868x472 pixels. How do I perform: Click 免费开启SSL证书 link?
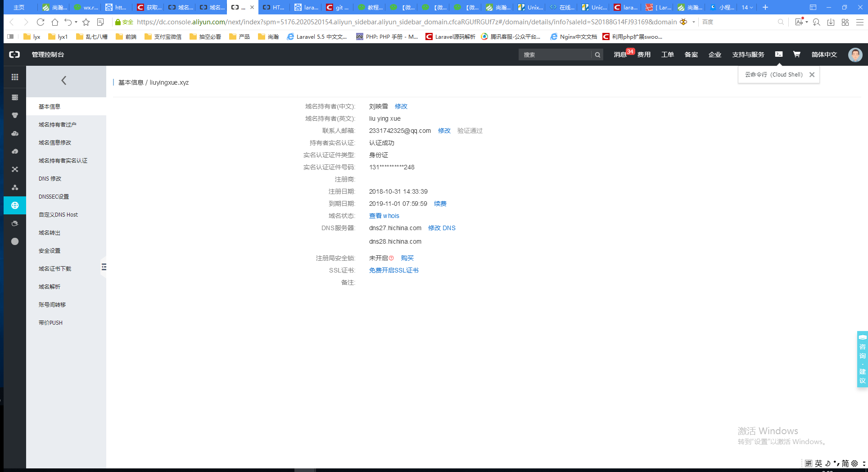point(394,270)
